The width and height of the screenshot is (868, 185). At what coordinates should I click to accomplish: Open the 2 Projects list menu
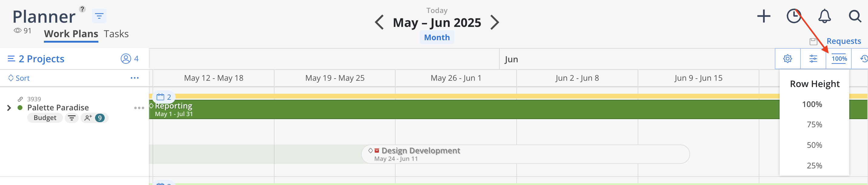click(36, 59)
